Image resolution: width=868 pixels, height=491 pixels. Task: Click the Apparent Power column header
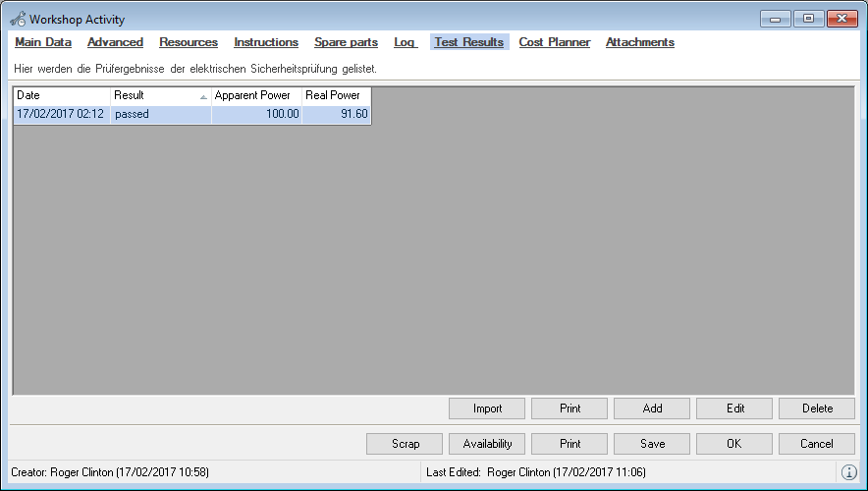[256, 96]
